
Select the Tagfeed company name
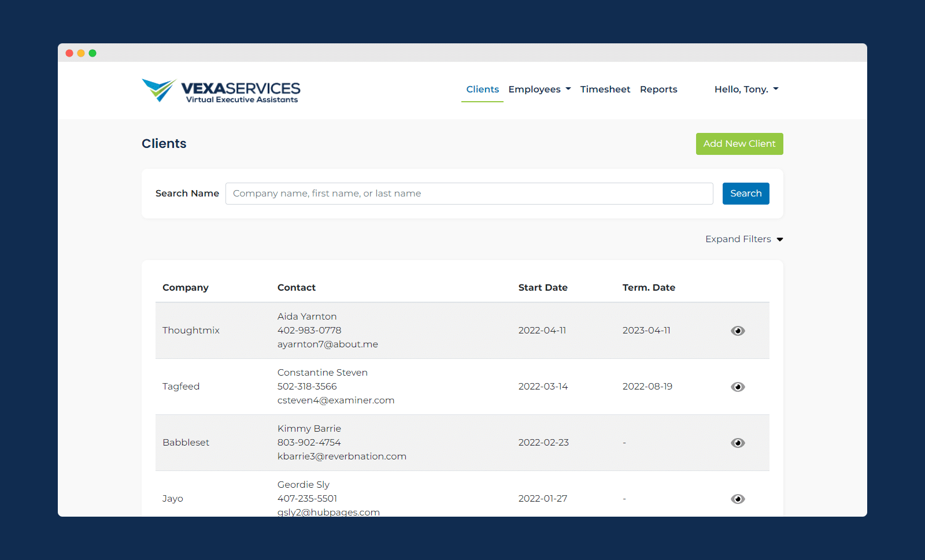(181, 387)
